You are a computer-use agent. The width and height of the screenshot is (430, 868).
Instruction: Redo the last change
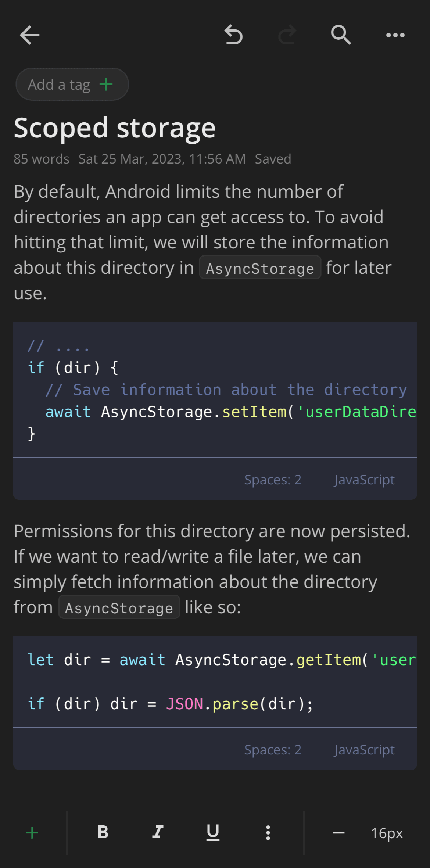pos(287,35)
